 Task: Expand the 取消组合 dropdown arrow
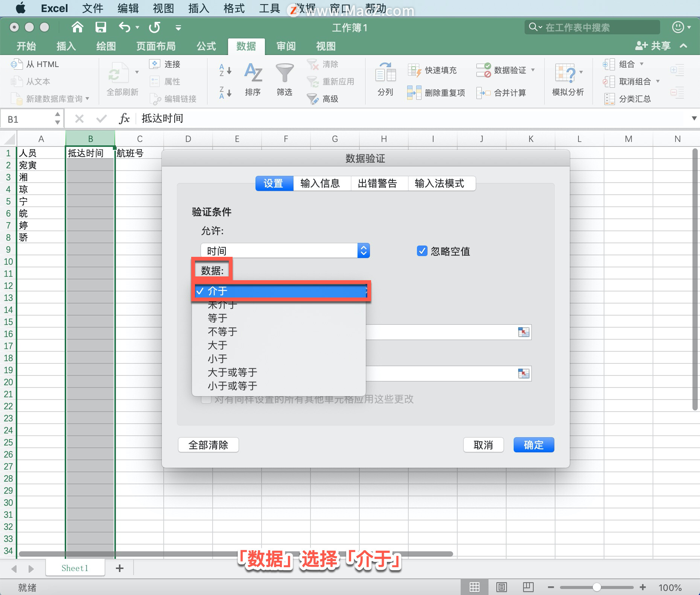pos(658,81)
